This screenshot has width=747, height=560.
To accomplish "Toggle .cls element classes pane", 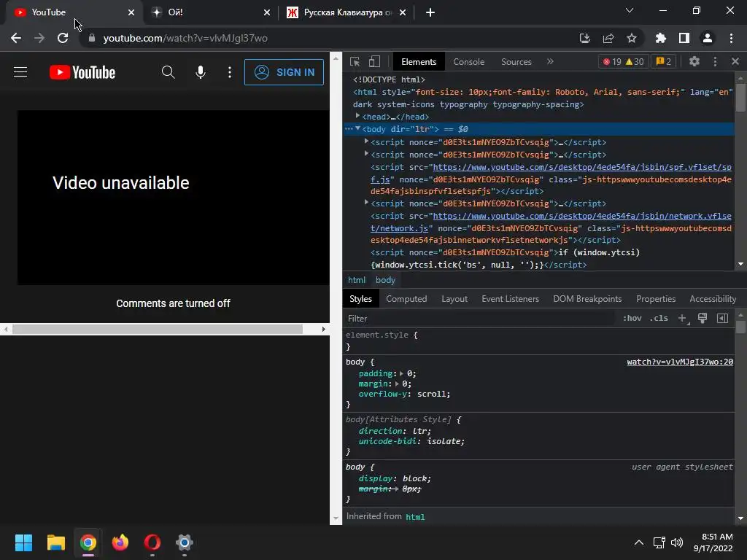I will click(659, 318).
